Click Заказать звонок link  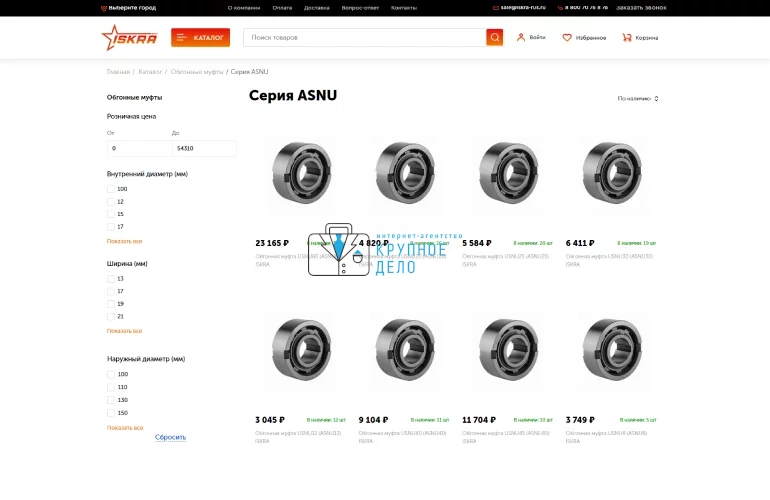tap(641, 7)
